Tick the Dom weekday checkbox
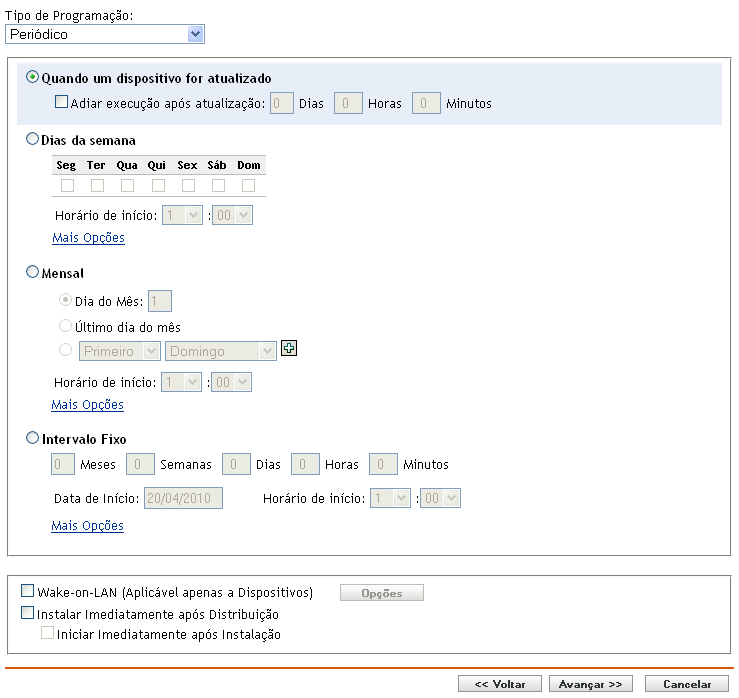739x698 pixels. tap(248, 185)
